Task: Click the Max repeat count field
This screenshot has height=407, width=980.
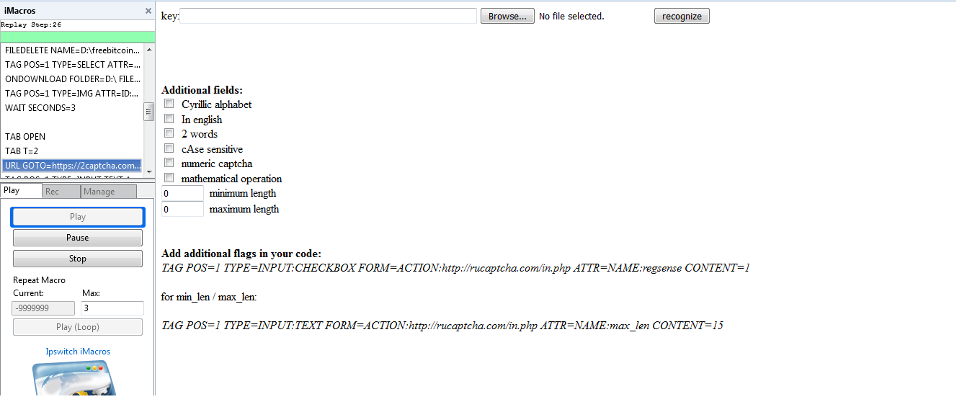Action: (x=112, y=308)
